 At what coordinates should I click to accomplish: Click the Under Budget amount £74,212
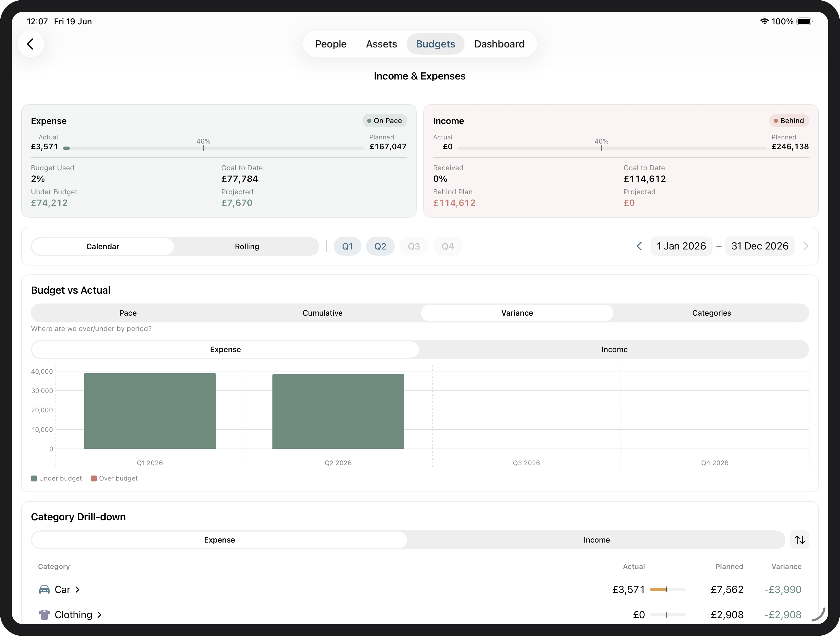(49, 203)
